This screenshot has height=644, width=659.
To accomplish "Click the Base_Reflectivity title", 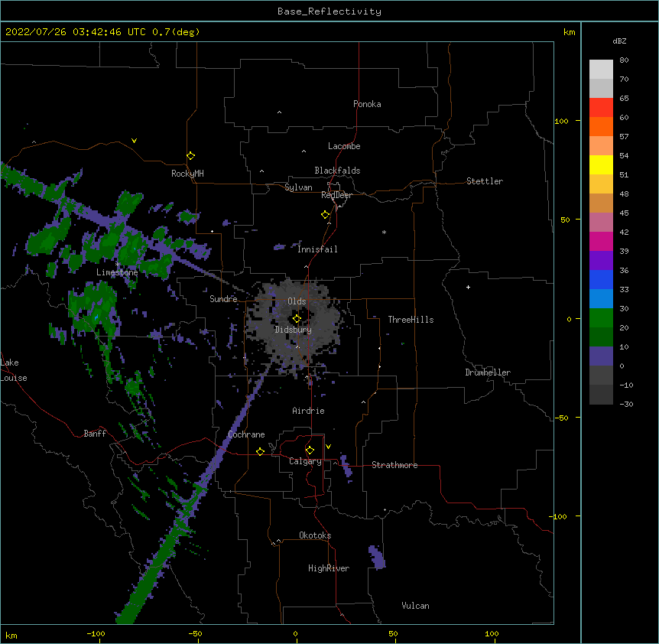I will click(x=329, y=11).
